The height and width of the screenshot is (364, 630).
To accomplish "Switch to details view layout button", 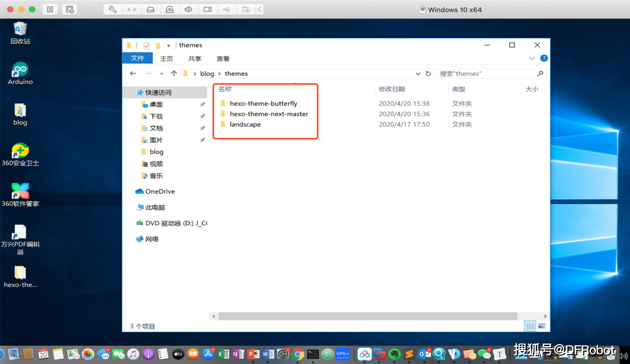I will 530,326.
